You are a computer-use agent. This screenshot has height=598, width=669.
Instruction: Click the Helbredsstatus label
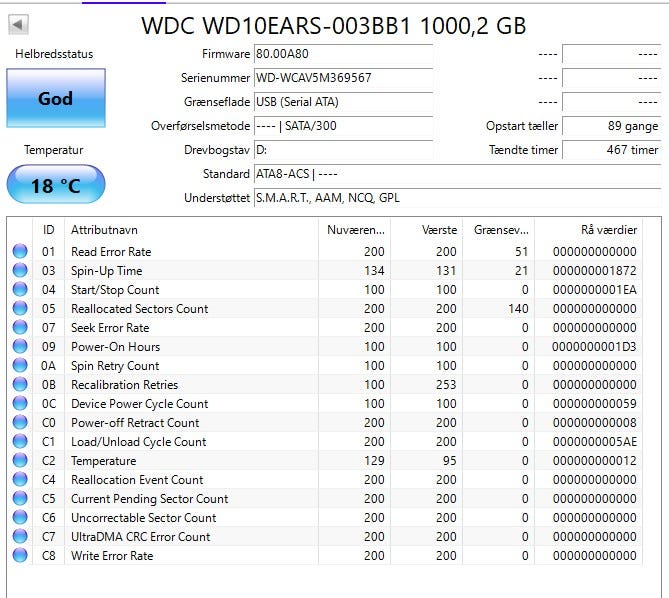click(x=54, y=54)
